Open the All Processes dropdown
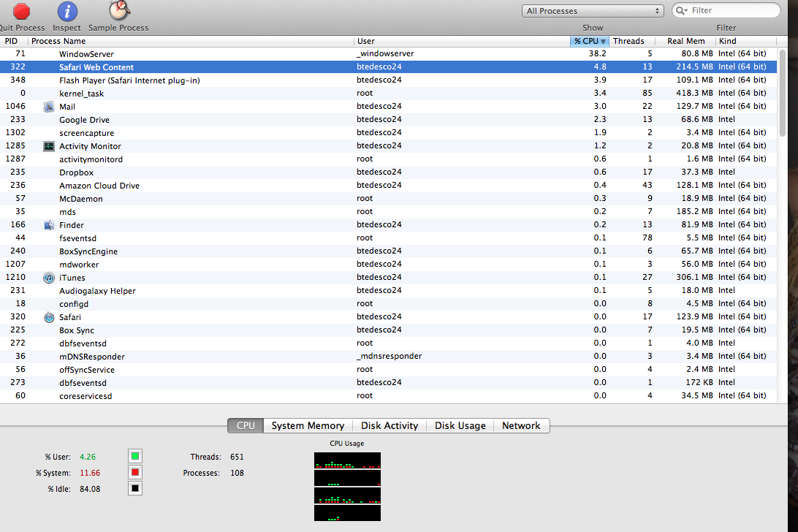This screenshot has width=798, height=532. [593, 11]
